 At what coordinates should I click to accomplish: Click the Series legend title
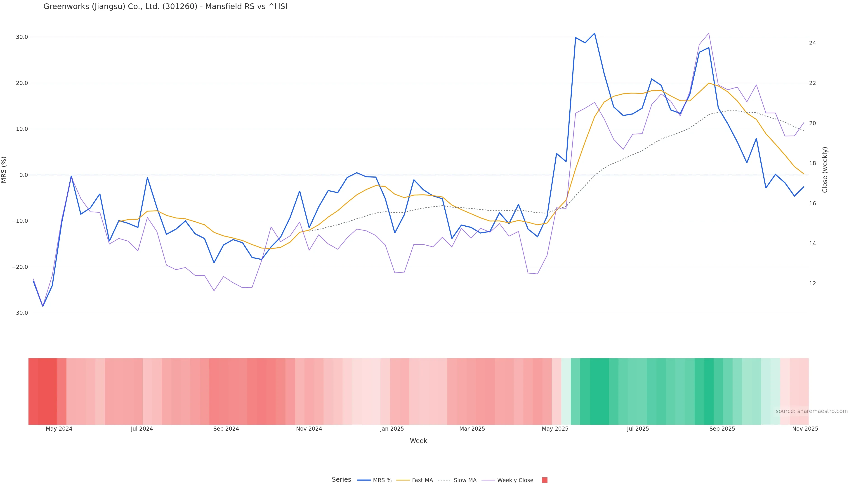[341, 480]
